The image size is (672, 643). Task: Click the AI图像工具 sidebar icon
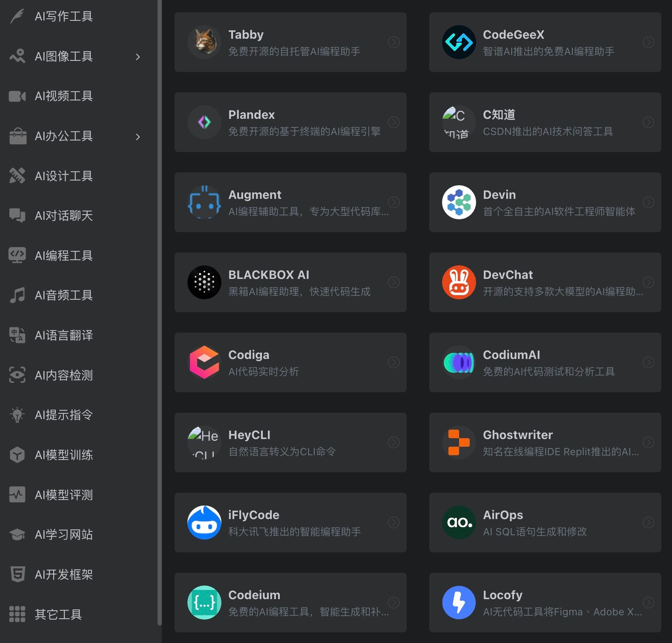click(x=17, y=56)
